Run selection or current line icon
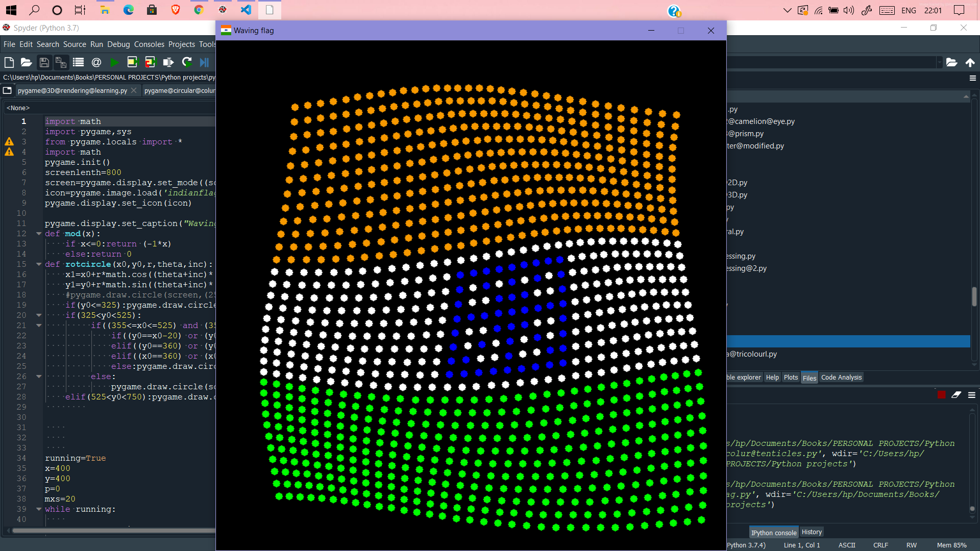The image size is (980, 551). tap(168, 62)
